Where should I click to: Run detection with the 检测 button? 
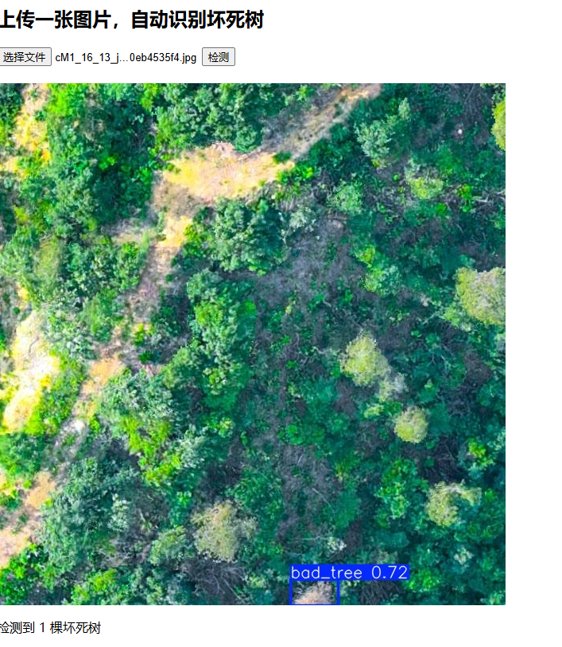[x=218, y=57]
